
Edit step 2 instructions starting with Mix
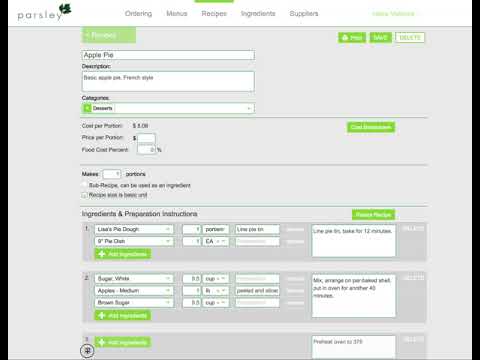coord(354,296)
